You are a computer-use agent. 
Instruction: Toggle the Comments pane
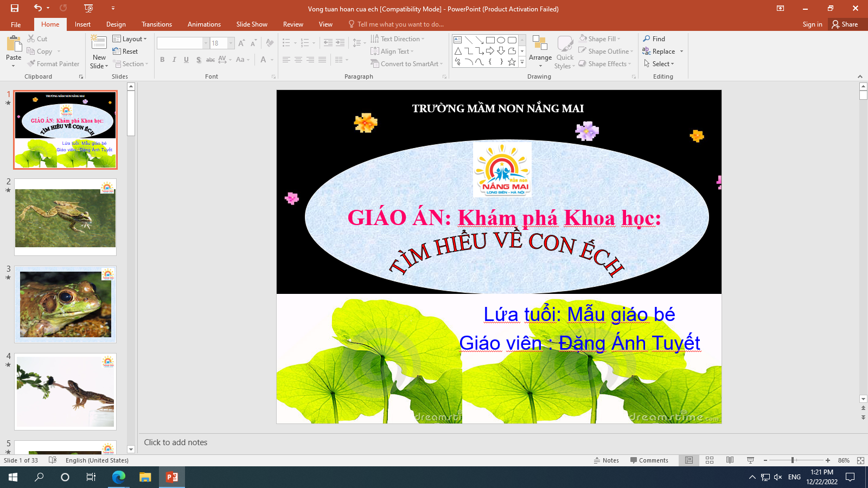(x=649, y=460)
